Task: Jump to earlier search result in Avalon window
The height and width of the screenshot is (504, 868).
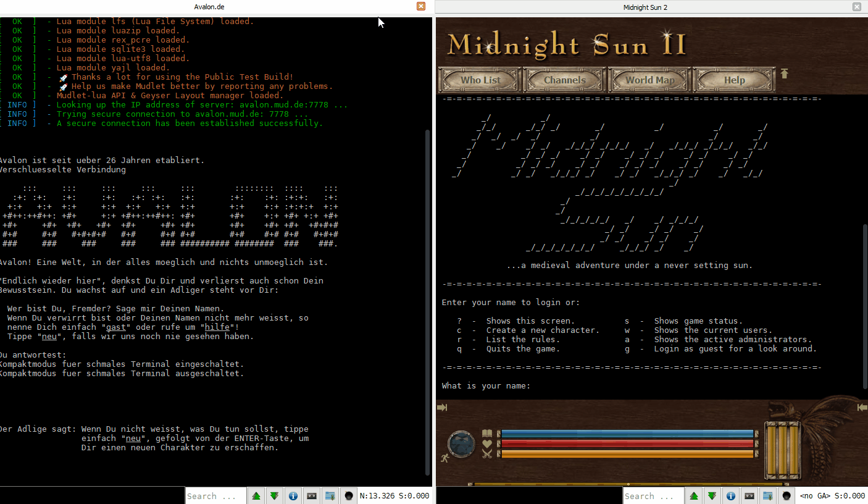Action: click(x=256, y=495)
